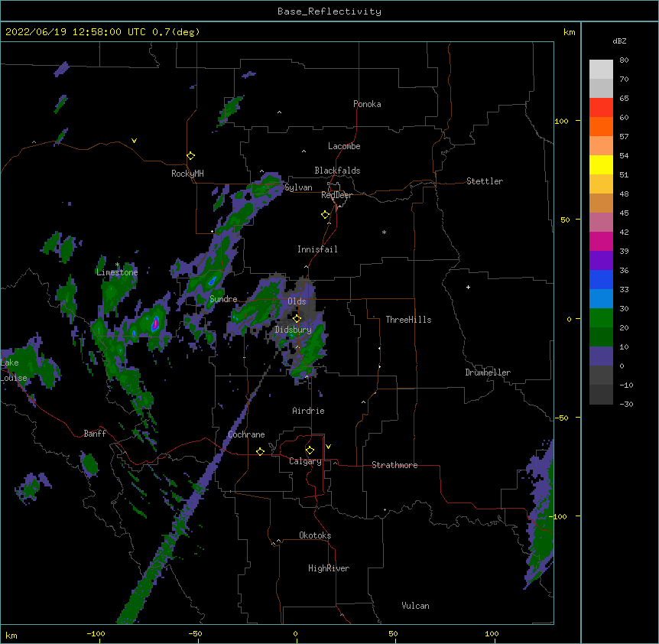Click the Base_Reflectivity title
The height and width of the screenshot is (644, 659).
329,11
